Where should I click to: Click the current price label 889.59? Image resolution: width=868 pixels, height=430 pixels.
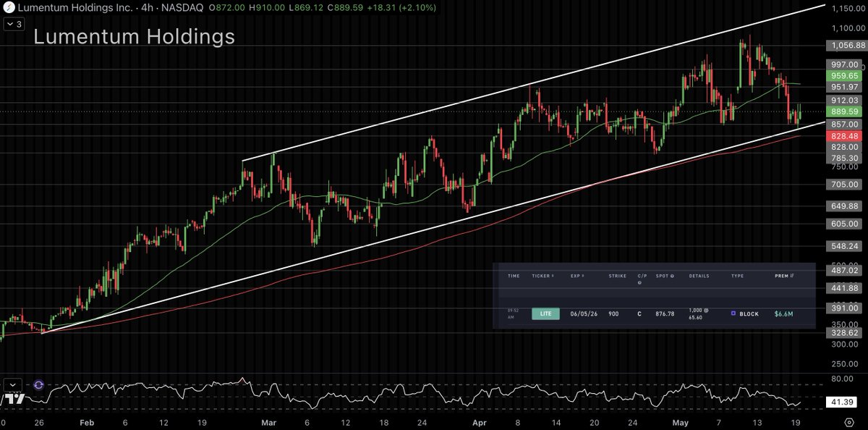pos(844,111)
